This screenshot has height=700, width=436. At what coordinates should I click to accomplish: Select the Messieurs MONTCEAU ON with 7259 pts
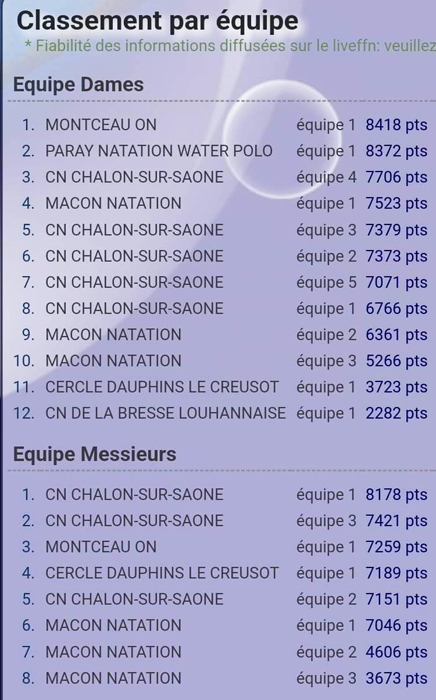point(101,547)
